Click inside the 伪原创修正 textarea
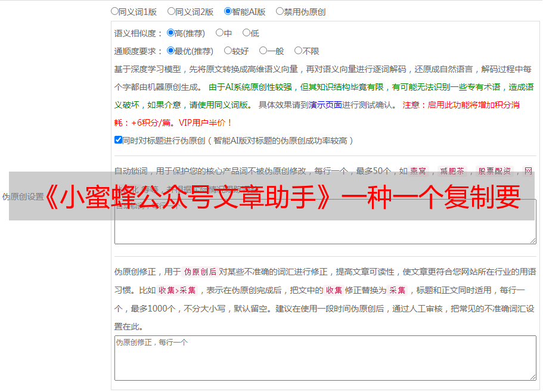Screen dimensions: 543x392 pyautogui.click(x=325, y=358)
